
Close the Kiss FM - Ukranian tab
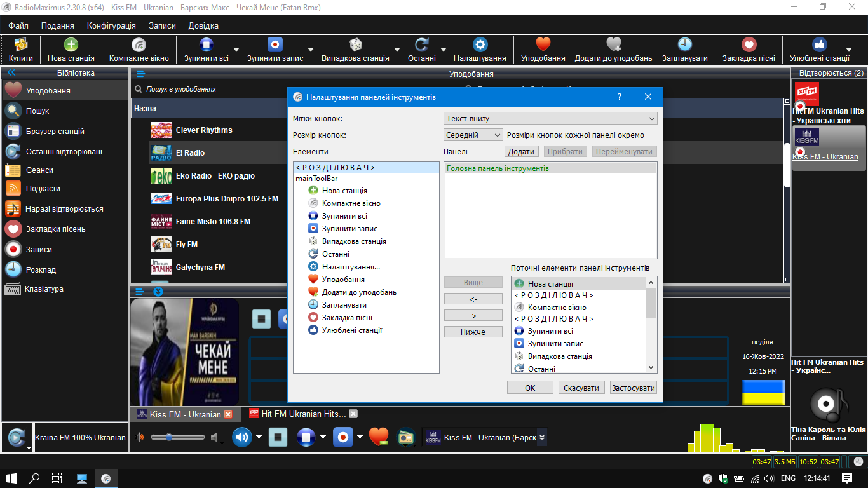coord(228,414)
